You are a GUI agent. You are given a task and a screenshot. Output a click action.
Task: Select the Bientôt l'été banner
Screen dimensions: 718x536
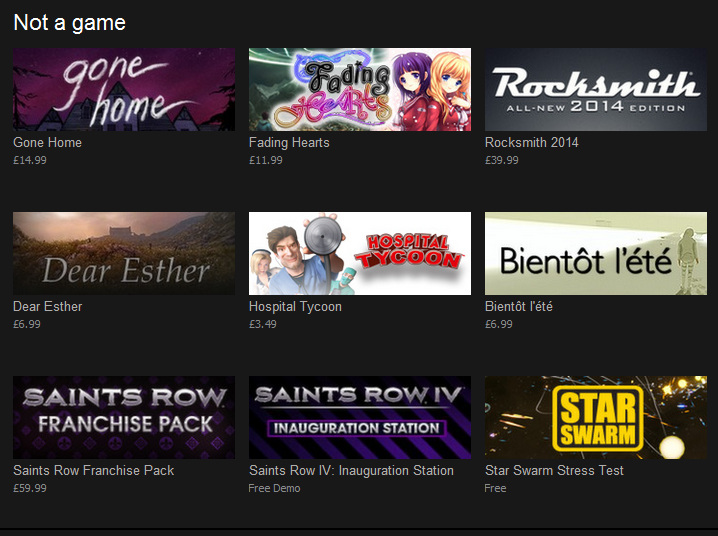coord(596,253)
